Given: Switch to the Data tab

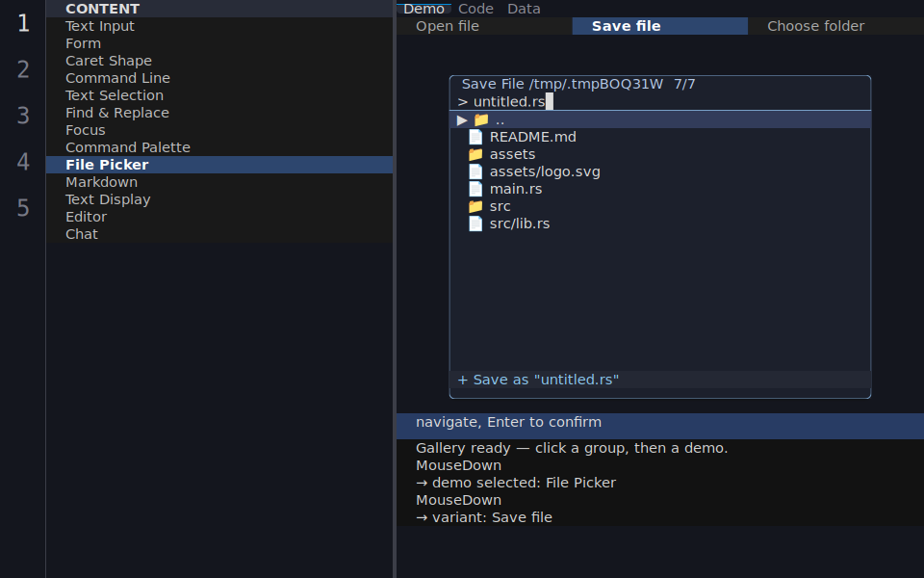Looking at the screenshot, I should click(524, 9).
